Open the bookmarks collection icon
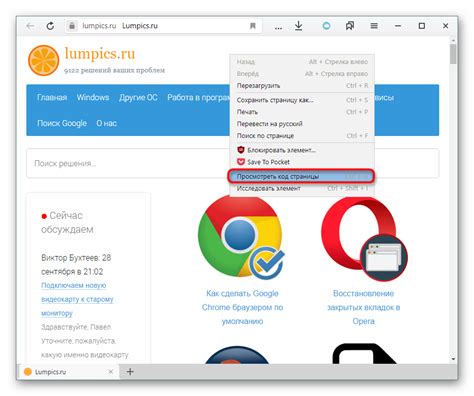Viewport: 474px width, 396px height. 350,26
